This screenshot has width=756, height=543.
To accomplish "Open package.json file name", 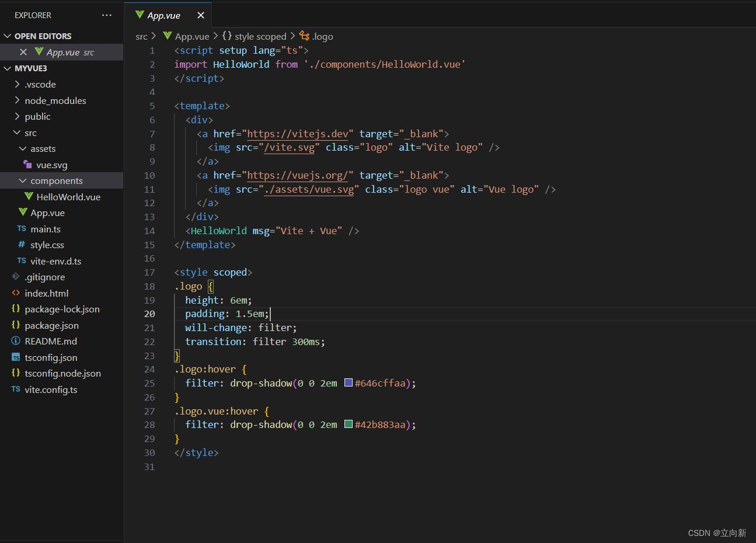I will [51, 326].
